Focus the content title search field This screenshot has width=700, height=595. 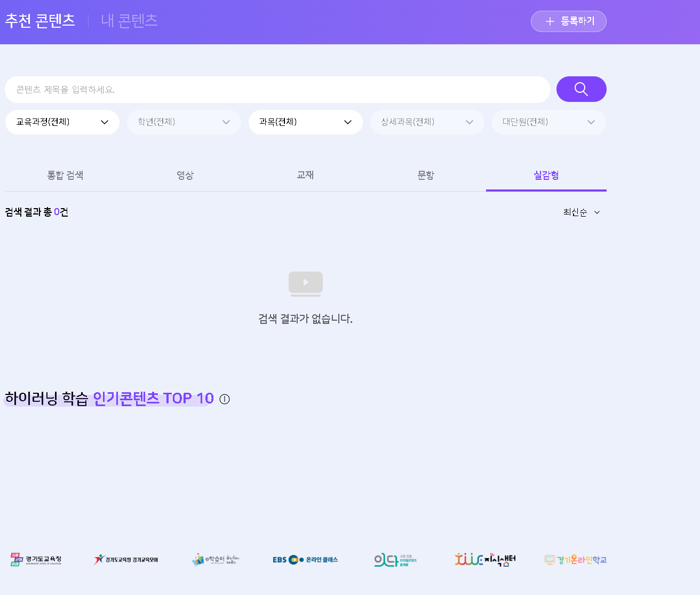pos(277,90)
